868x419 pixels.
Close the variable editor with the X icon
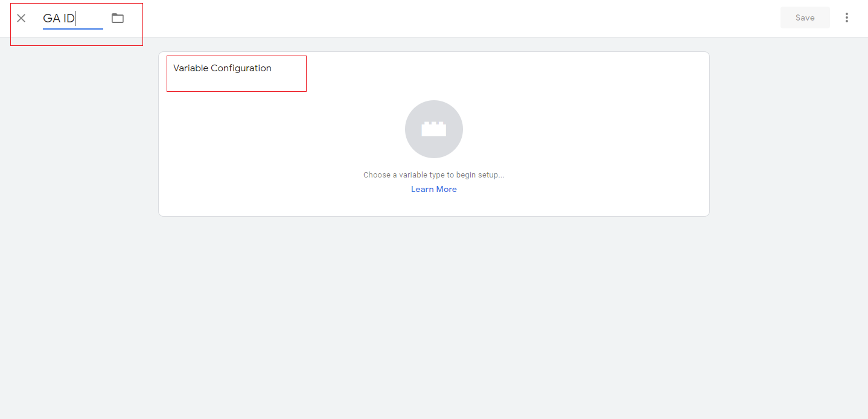[x=21, y=18]
